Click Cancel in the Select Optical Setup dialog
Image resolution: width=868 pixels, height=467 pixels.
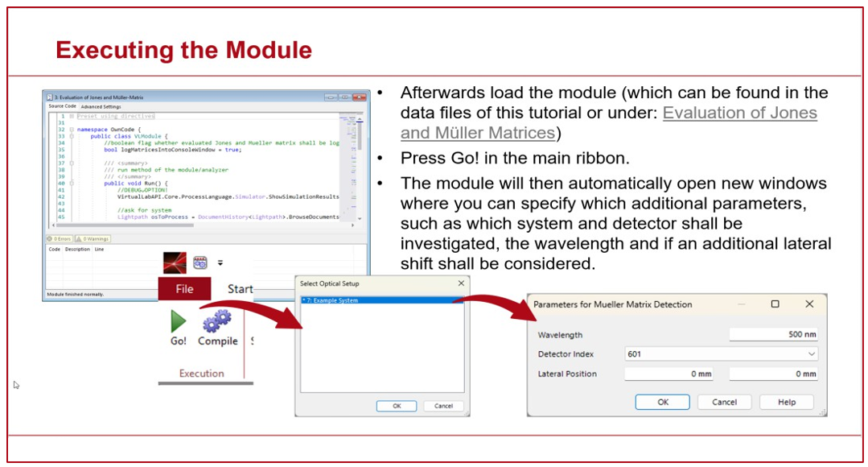tap(443, 406)
